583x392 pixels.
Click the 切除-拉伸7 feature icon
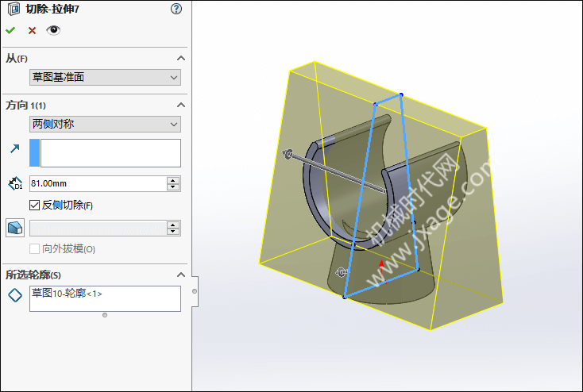[14, 9]
